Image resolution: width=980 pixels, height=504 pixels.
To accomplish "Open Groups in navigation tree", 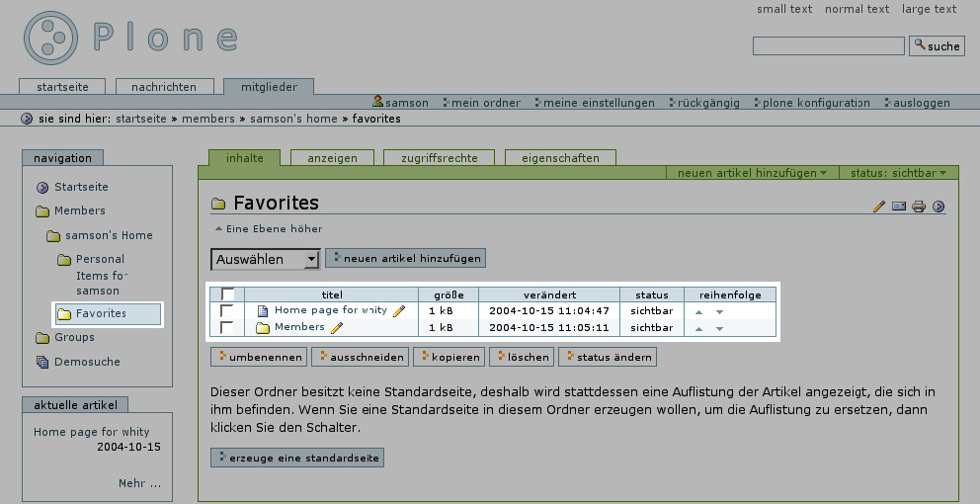I will coord(74,338).
